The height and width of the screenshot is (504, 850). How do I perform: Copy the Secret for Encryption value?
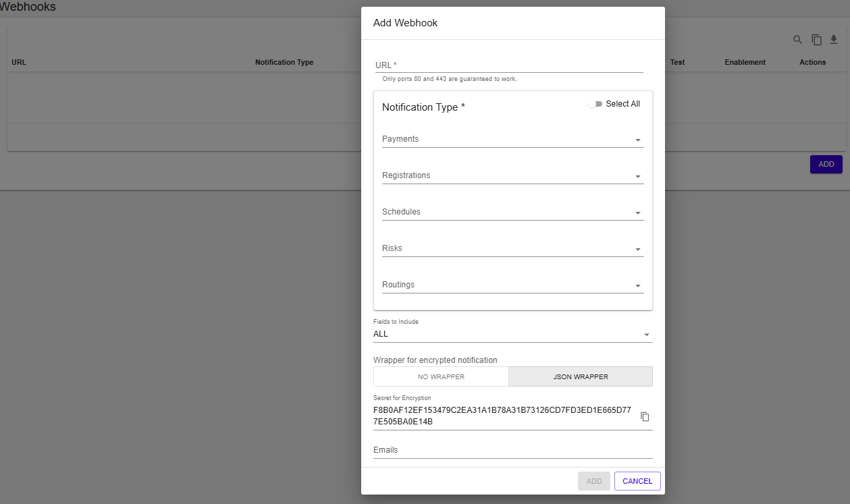click(x=645, y=417)
